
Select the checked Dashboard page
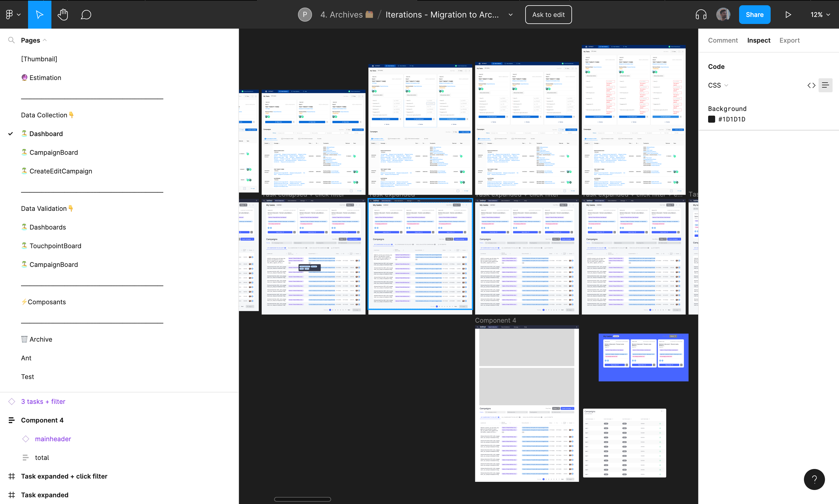(x=46, y=134)
